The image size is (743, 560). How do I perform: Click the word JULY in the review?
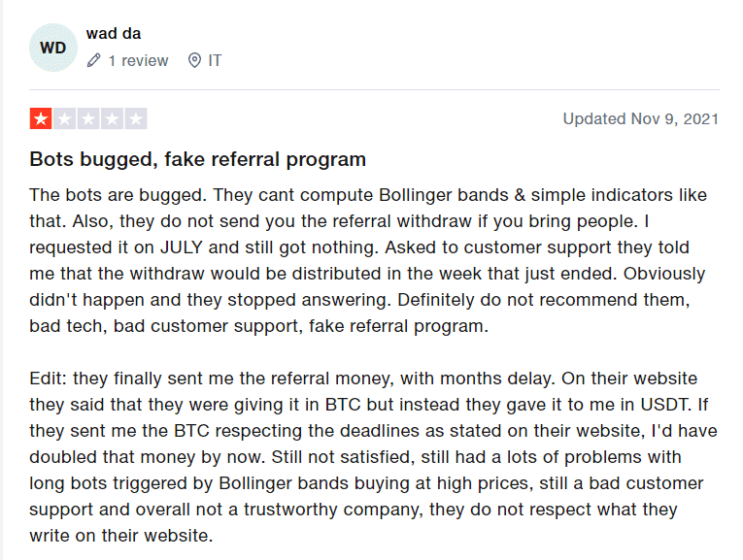point(182,247)
